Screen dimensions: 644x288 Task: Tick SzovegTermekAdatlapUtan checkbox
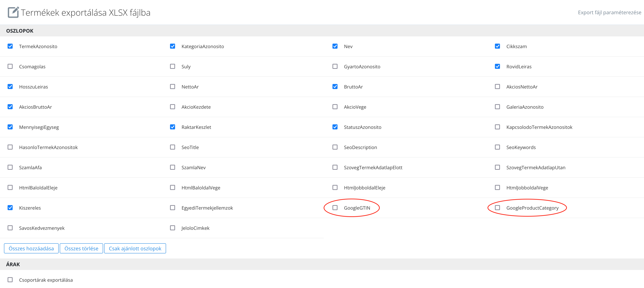[497, 167]
